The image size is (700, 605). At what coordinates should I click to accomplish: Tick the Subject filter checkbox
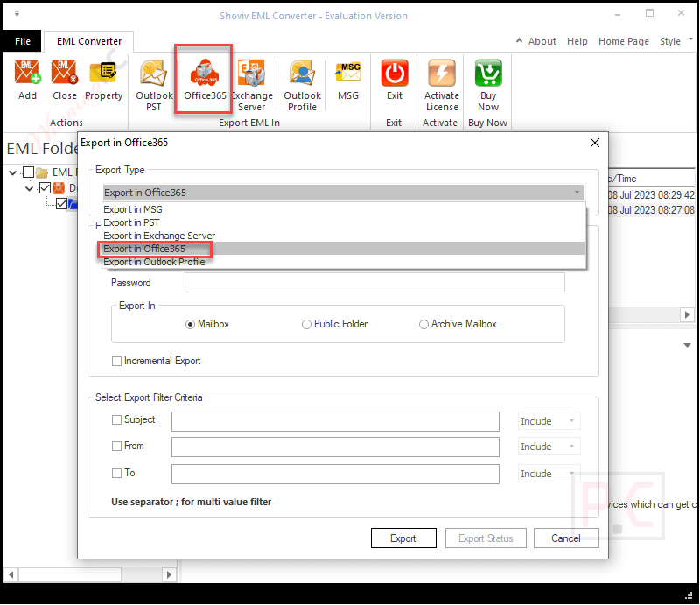tap(116, 420)
